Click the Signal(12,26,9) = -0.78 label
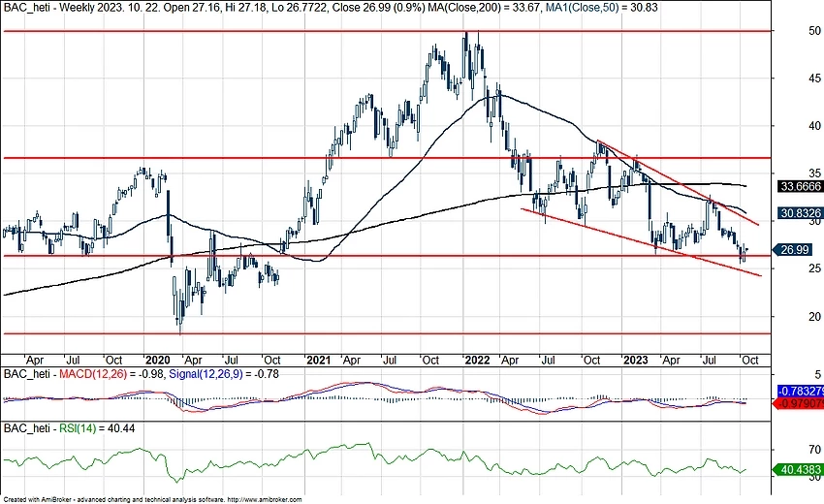The image size is (824, 504). tap(224, 374)
